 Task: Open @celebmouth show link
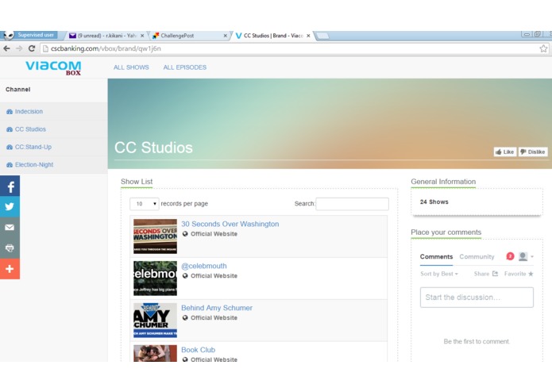(x=204, y=266)
